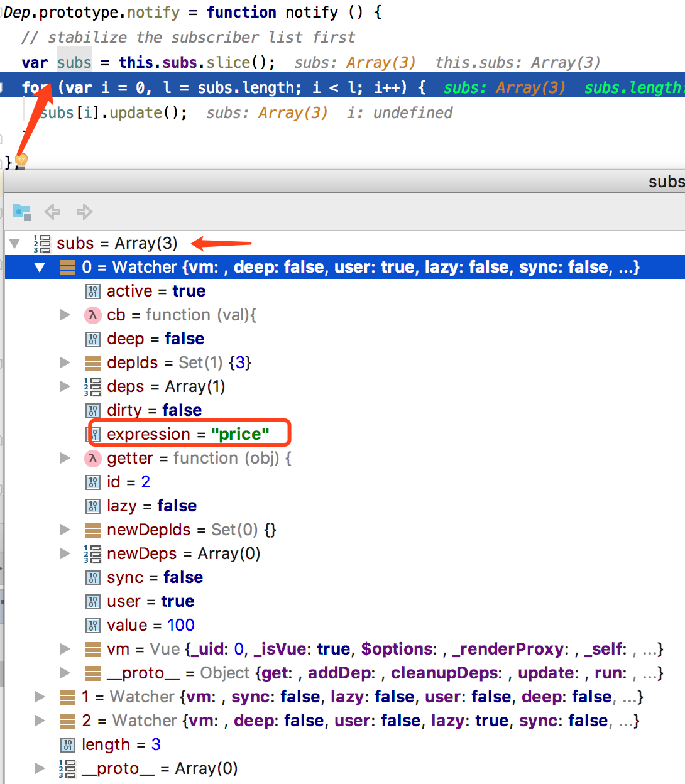Click the back navigation arrow icon

pos(53,212)
